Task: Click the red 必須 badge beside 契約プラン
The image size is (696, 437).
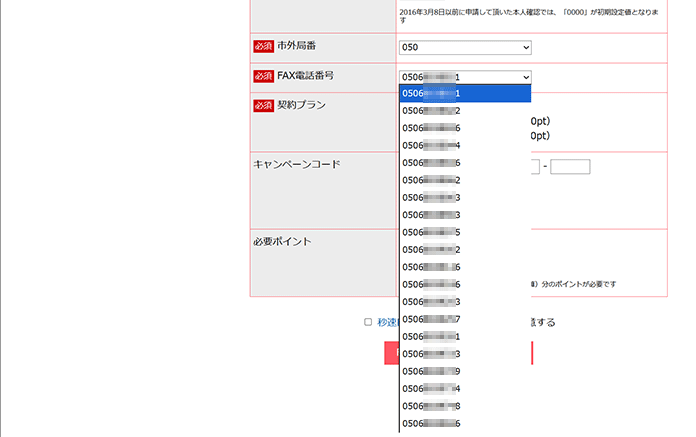Action: pos(263,105)
